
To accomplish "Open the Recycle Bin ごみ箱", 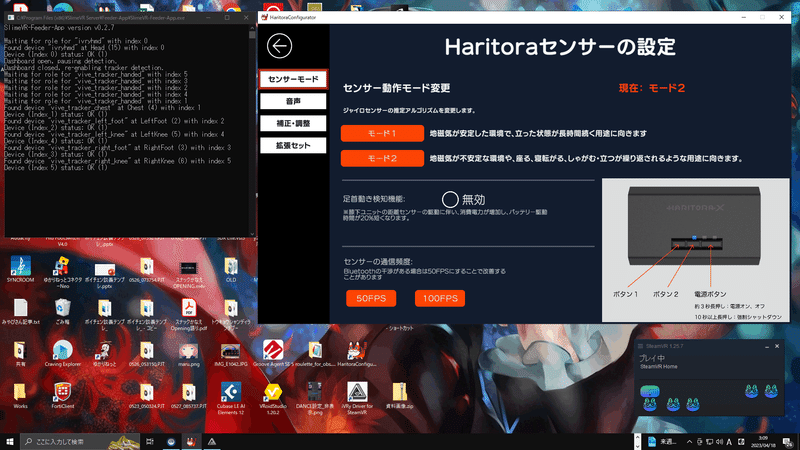I will [x=63, y=311].
